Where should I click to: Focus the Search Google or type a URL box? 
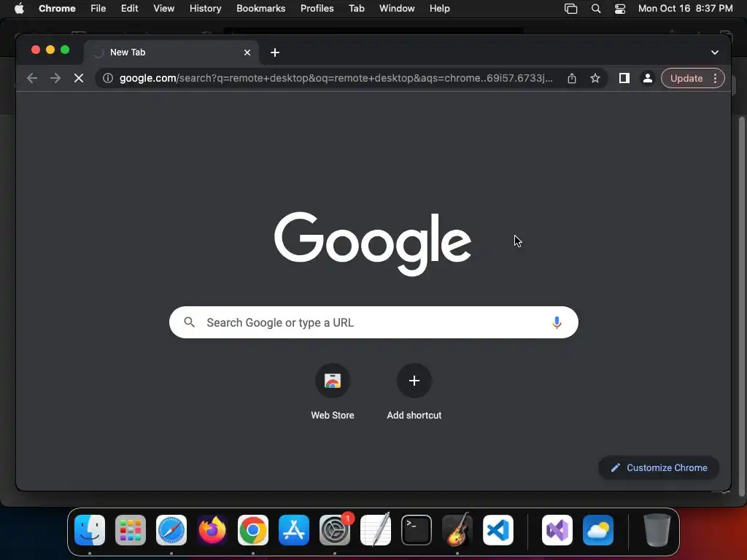(x=373, y=322)
